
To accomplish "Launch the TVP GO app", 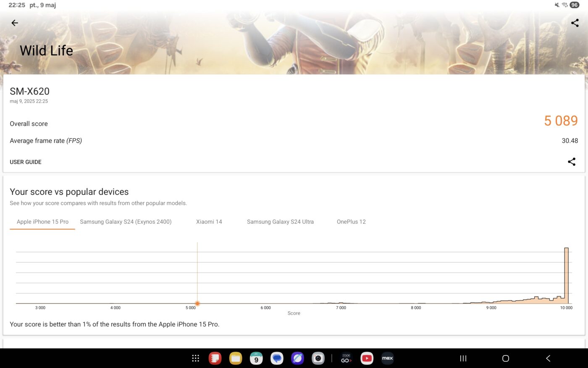I will click(346, 358).
